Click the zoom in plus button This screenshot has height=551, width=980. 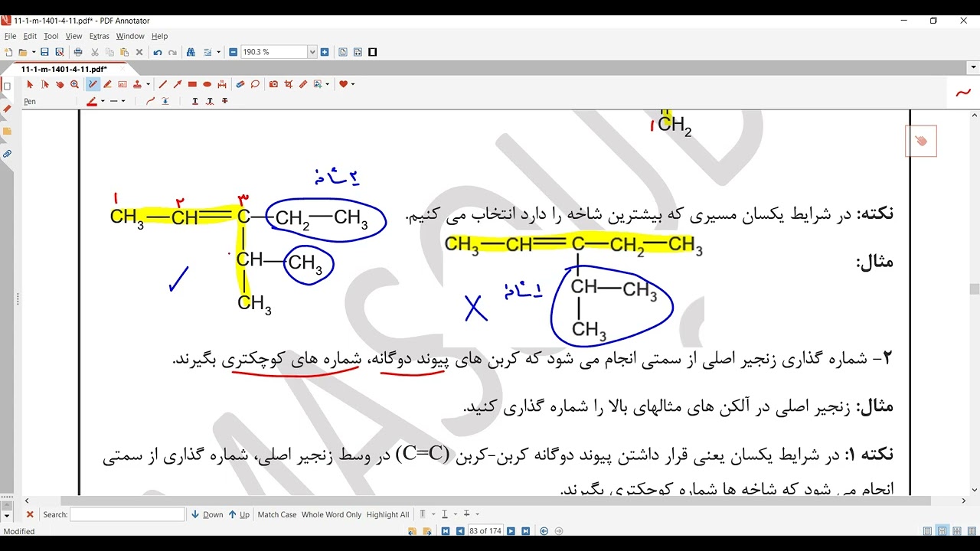[x=325, y=52]
